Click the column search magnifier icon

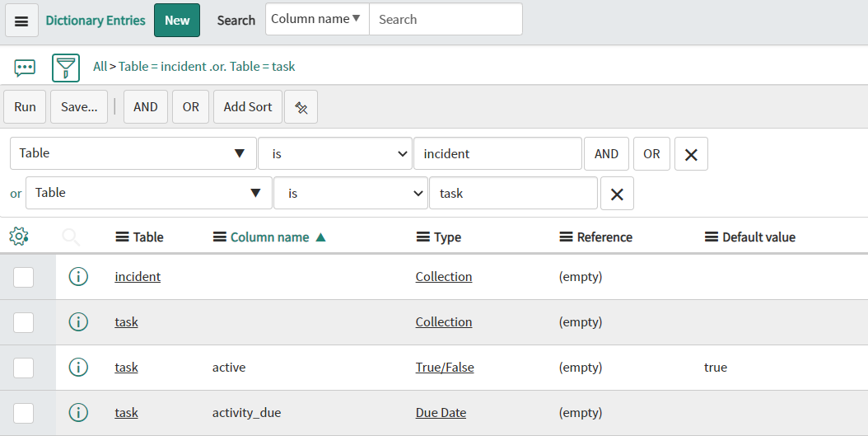[71, 237]
